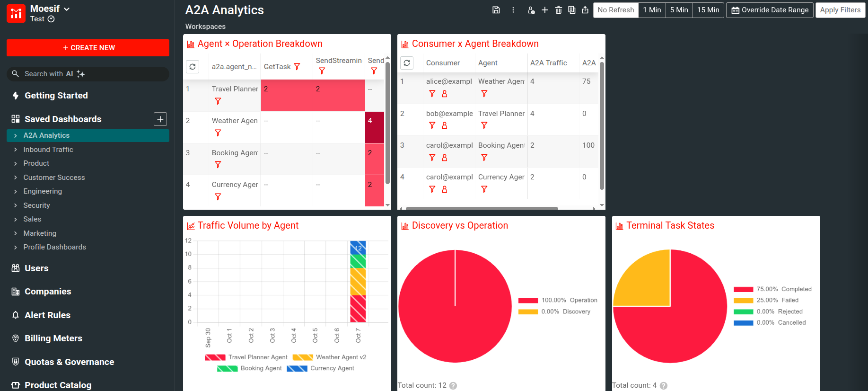Open user profile for bob@example
The image size is (868, 391).
tap(445, 125)
